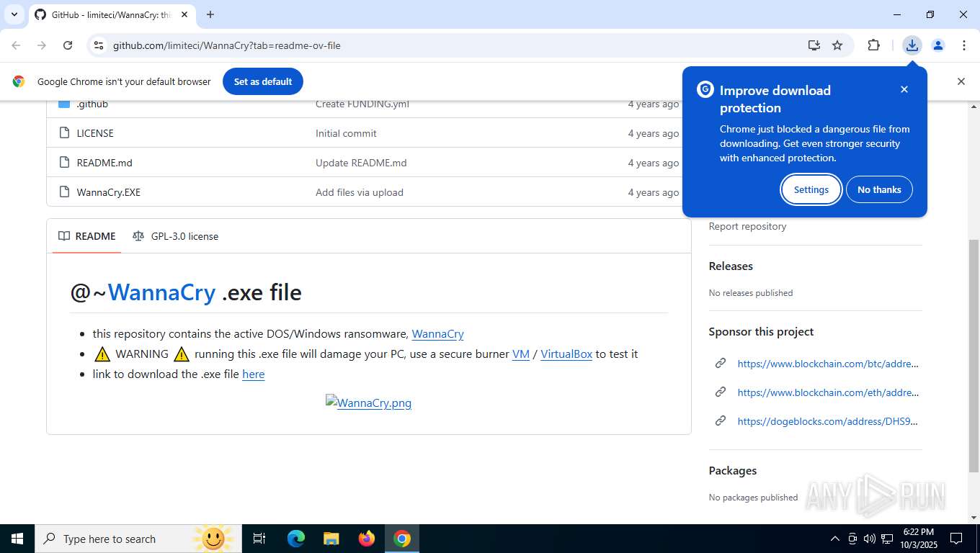
Task: Open the Extensions puzzle icon
Action: [x=873, y=45]
